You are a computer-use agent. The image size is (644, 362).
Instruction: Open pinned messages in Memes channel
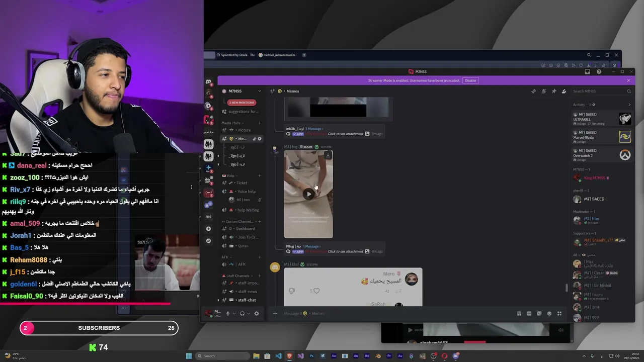[553, 91]
